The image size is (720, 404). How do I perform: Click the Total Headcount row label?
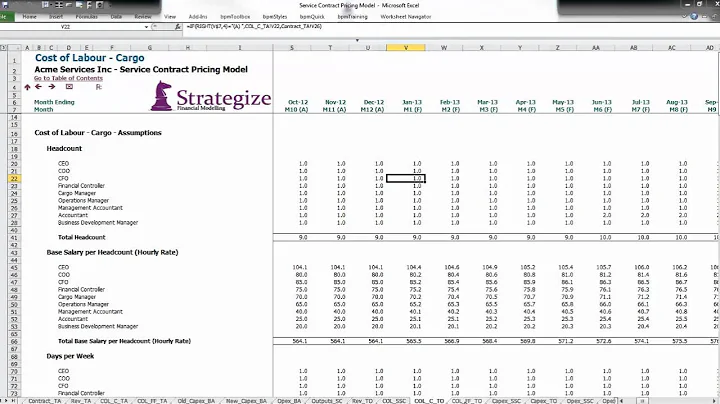click(82, 237)
